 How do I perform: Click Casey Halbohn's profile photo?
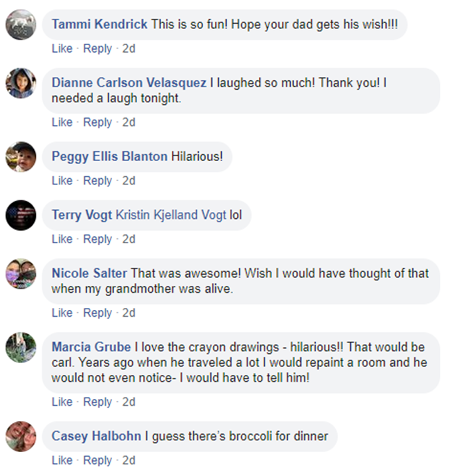21,436
